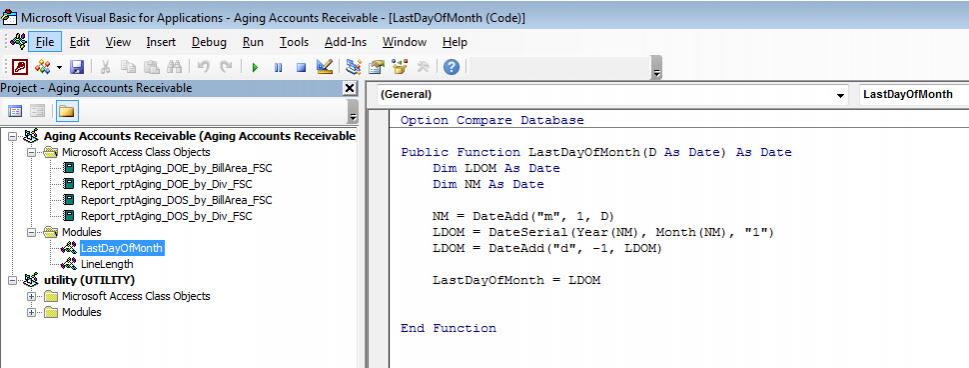Click the Find binoculars icon
The height and width of the screenshot is (368, 969).
[174, 67]
